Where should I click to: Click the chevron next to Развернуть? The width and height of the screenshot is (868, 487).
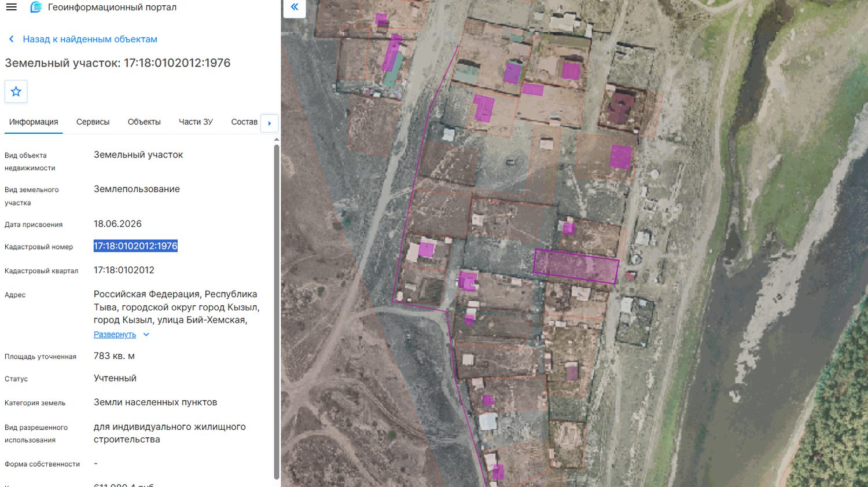pyautogui.click(x=146, y=335)
